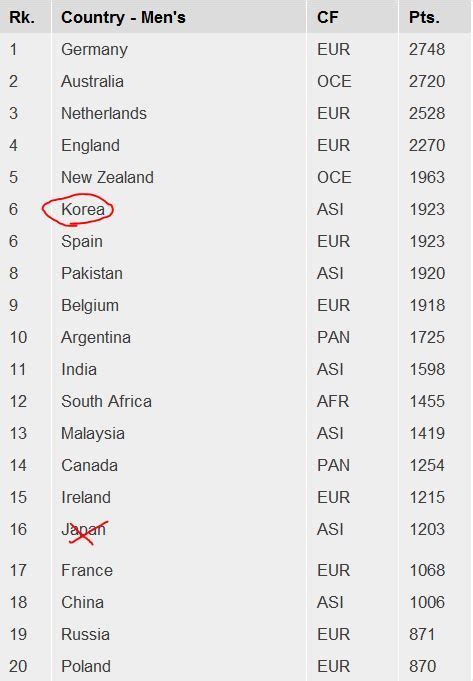The width and height of the screenshot is (473, 681).
Task: Click on Netherlands country name
Action: tap(104, 113)
